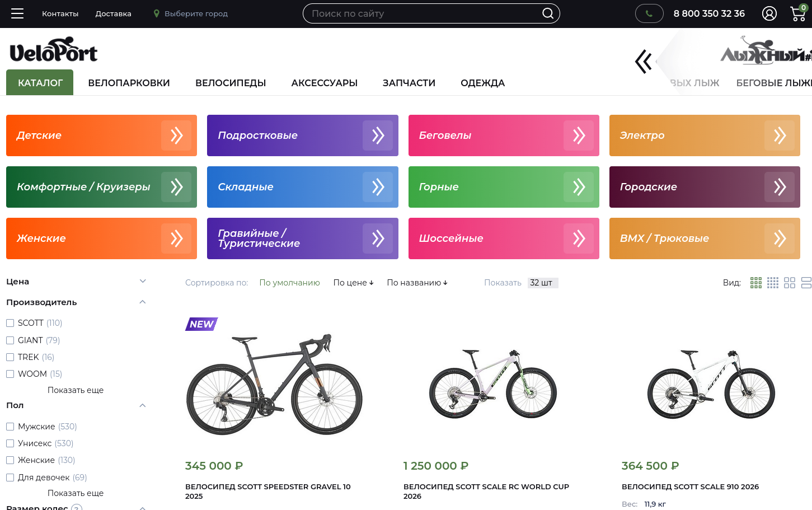Viewport: 812px width, 510px height.
Task: Click the search magnifier icon
Action: click(x=548, y=13)
